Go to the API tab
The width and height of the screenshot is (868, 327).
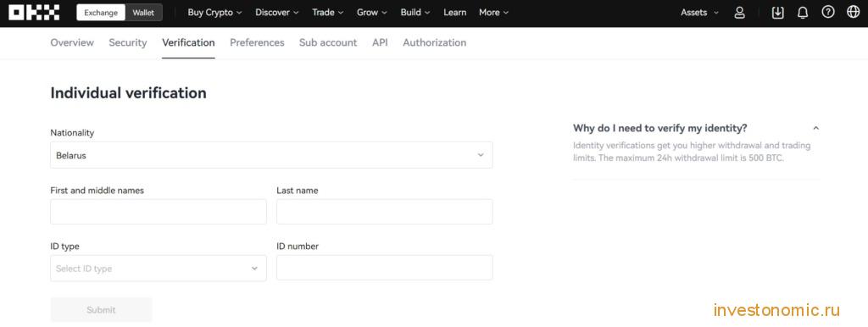point(380,42)
